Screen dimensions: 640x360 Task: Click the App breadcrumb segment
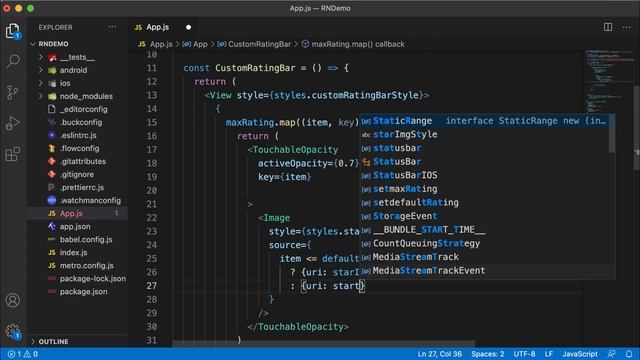point(195,44)
